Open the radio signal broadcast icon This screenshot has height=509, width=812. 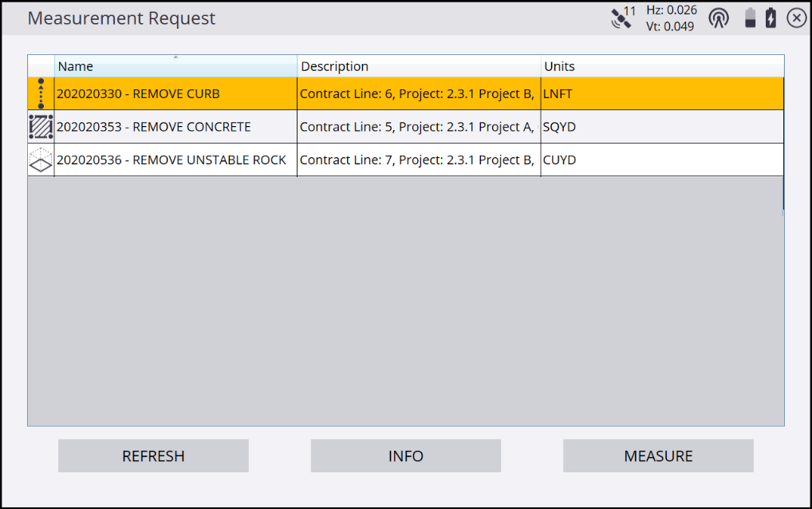coord(719,18)
